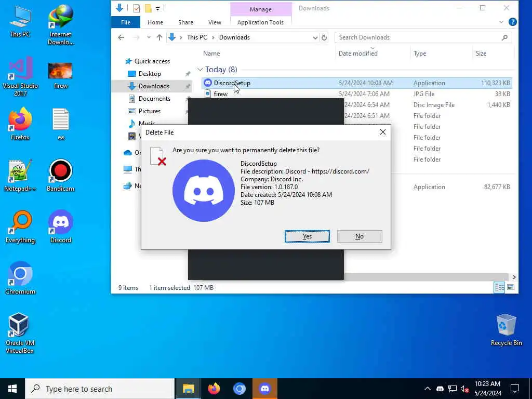Click network icon in system tray
This screenshot has height=399, width=532.
tap(453, 389)
